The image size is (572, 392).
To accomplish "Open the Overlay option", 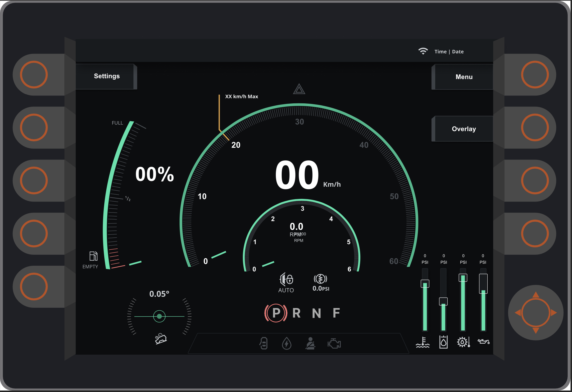I will coord(464,129).
